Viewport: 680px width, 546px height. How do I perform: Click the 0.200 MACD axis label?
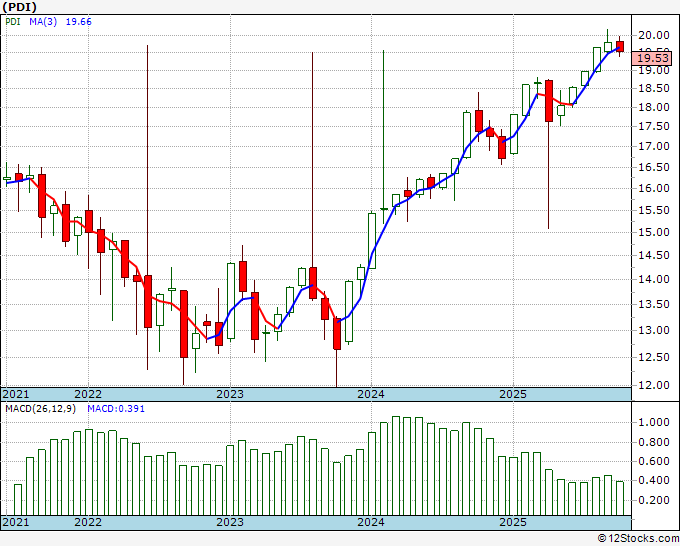[x=654, y=500]
